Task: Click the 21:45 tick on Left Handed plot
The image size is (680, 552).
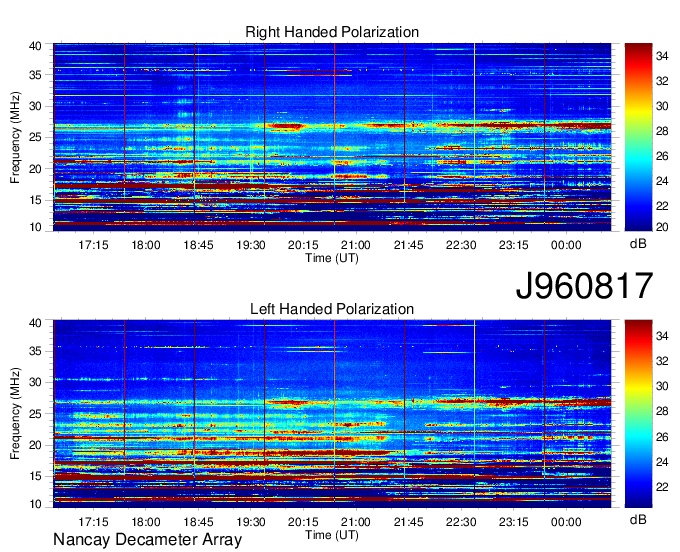Action: pyautogui.click(x=409, y=522)
